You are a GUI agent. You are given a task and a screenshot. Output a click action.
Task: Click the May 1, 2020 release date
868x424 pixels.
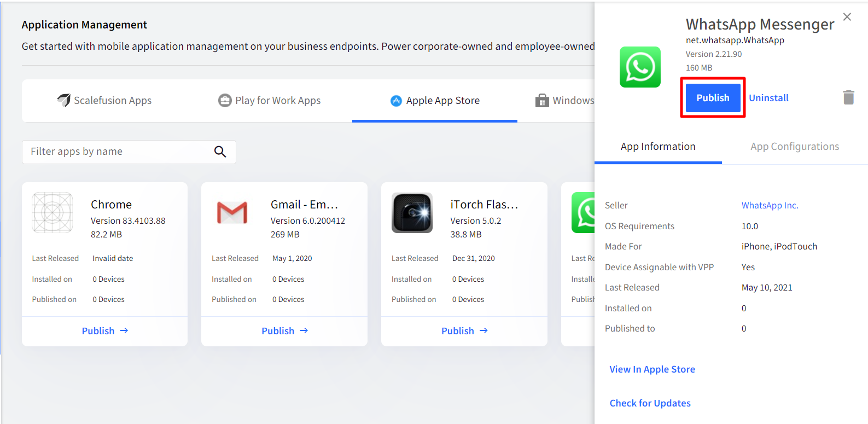(x=292, y=258)
